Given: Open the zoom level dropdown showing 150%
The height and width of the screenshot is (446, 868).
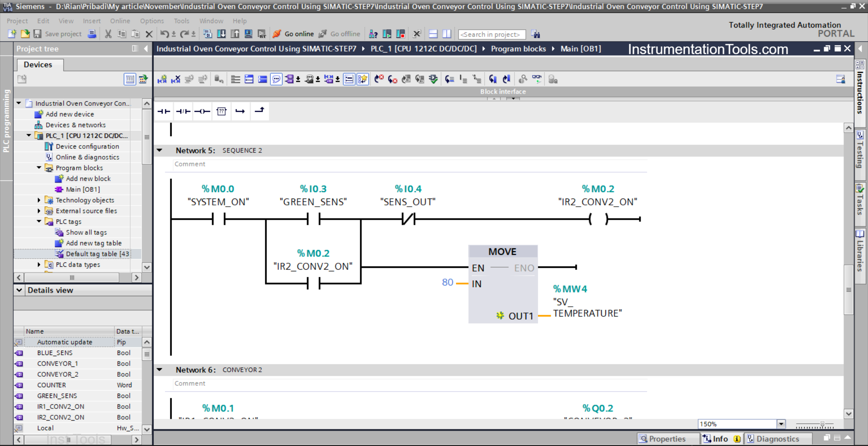Looking at the screenshot, I should point(782,424).
